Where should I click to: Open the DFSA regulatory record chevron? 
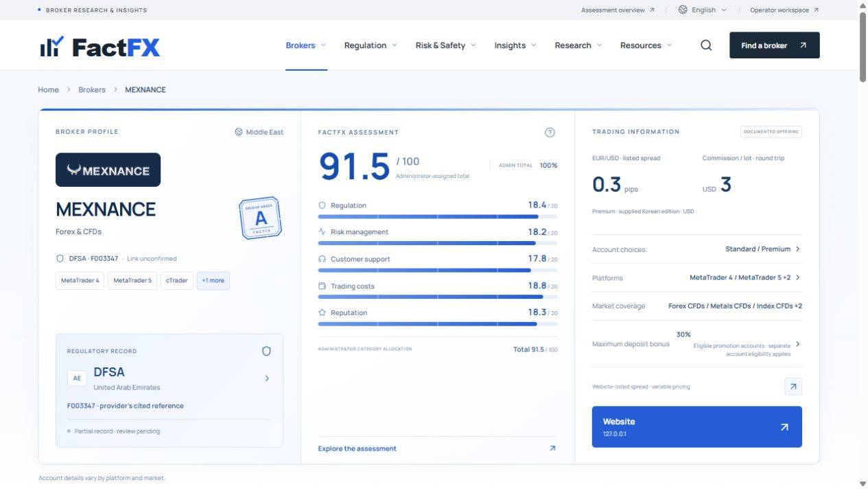tap(267, 378)
